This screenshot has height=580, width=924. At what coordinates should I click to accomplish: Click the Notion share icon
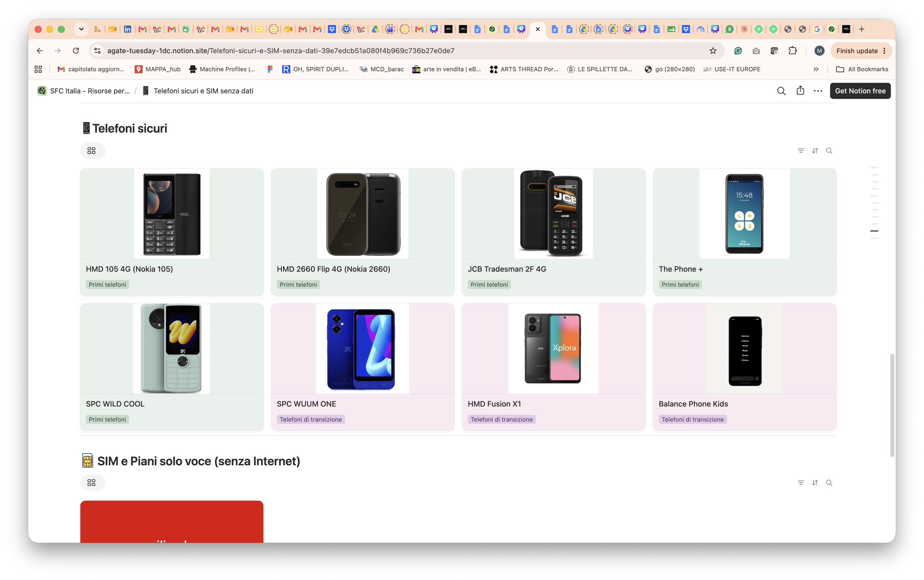click(800, 91)
